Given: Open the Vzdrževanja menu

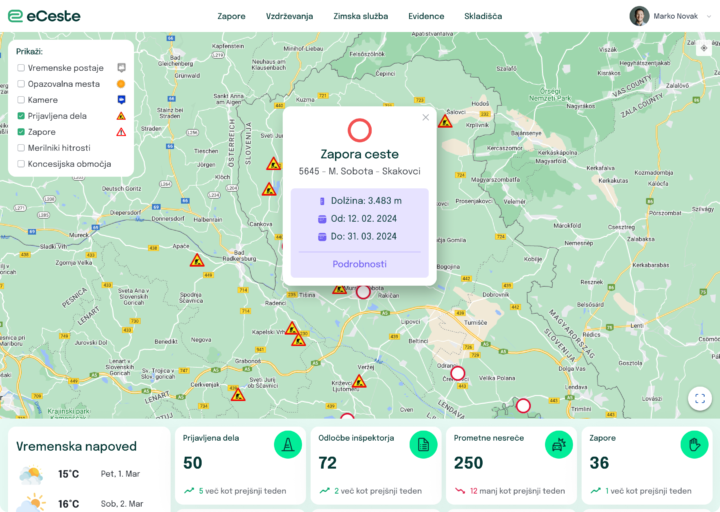Looking at the screenshot, I should point(289,16).
